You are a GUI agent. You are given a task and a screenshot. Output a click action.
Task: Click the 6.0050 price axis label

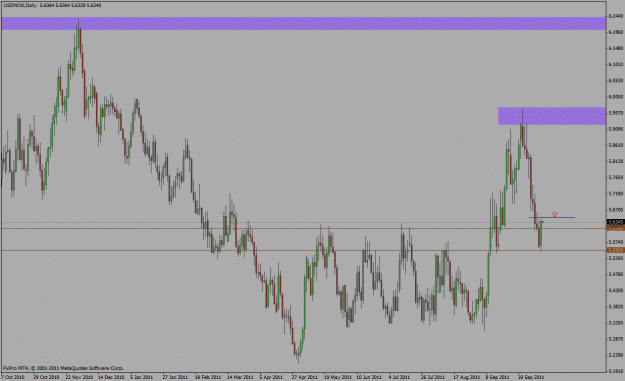click(615, 97)
